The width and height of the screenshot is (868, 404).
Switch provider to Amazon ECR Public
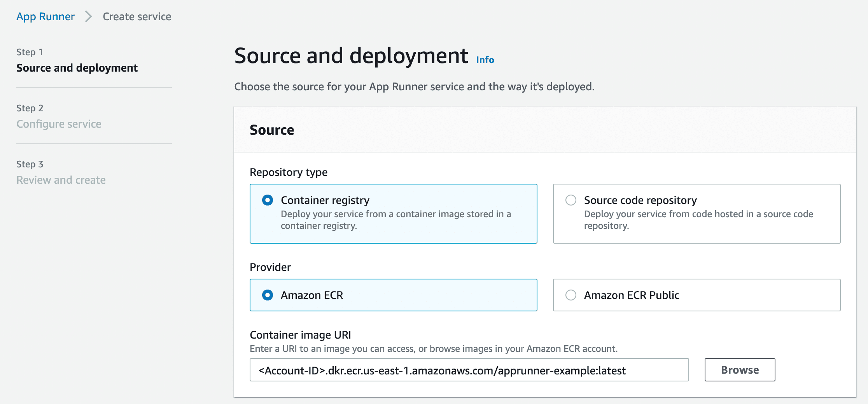571,295
